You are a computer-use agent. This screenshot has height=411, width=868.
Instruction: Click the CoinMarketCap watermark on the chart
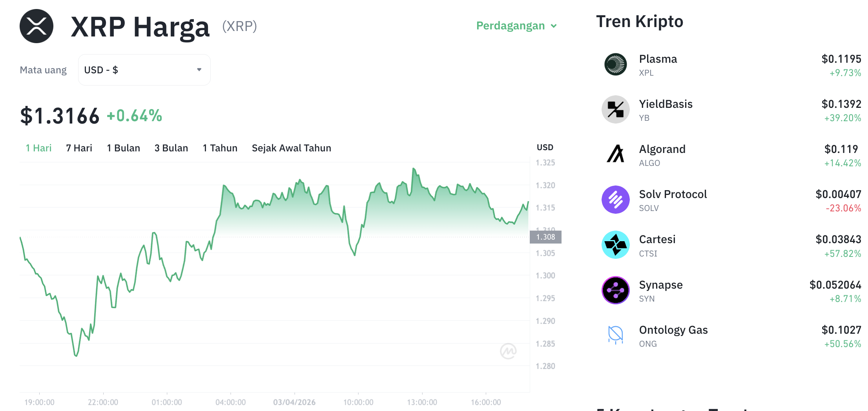tap(508, 351)
